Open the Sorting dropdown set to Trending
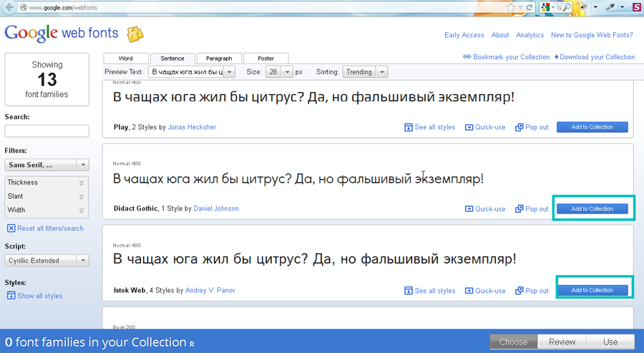Screen dimensions: 644x353 [365, 71]
